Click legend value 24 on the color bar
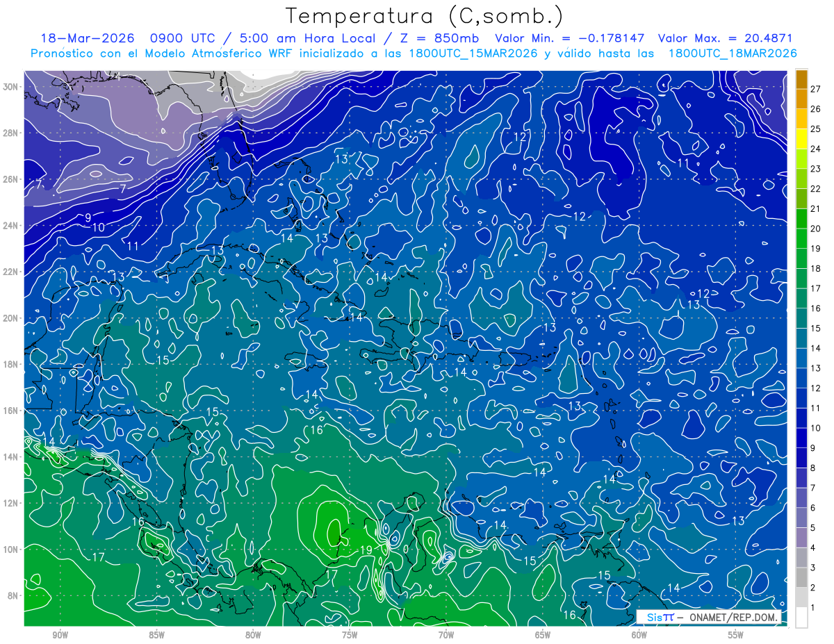 tap(816, 148)
